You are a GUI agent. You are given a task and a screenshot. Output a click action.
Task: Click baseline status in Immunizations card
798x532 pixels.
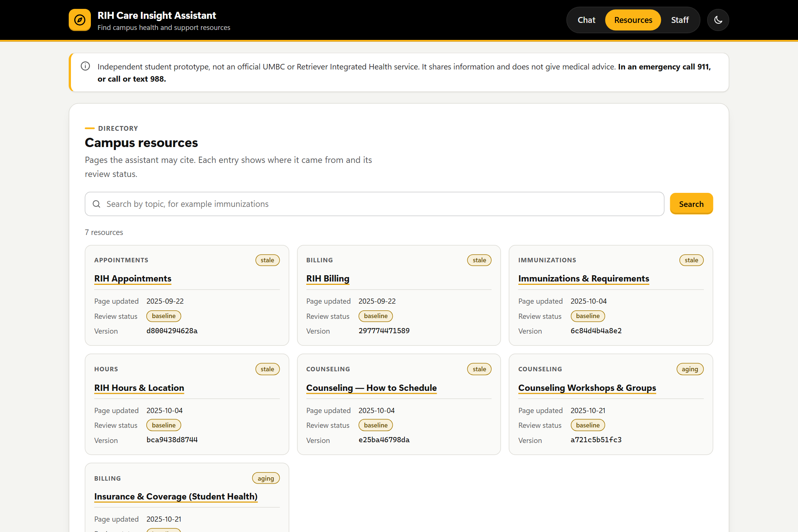coord(588,316)
